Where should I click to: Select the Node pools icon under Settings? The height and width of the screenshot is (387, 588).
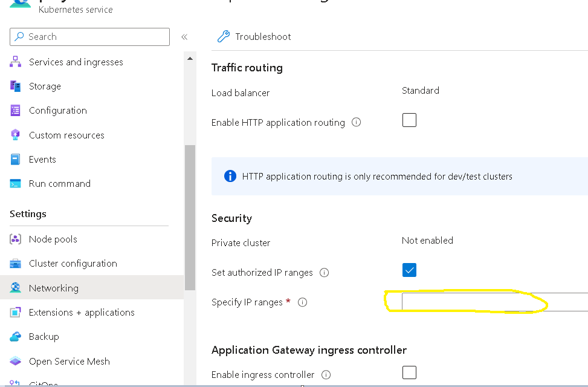(x=16, y=239)
